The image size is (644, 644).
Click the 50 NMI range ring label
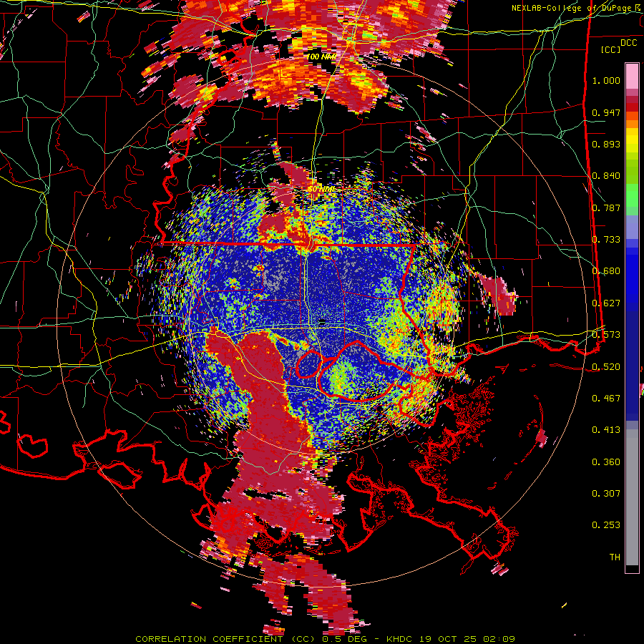click(321, 190)
